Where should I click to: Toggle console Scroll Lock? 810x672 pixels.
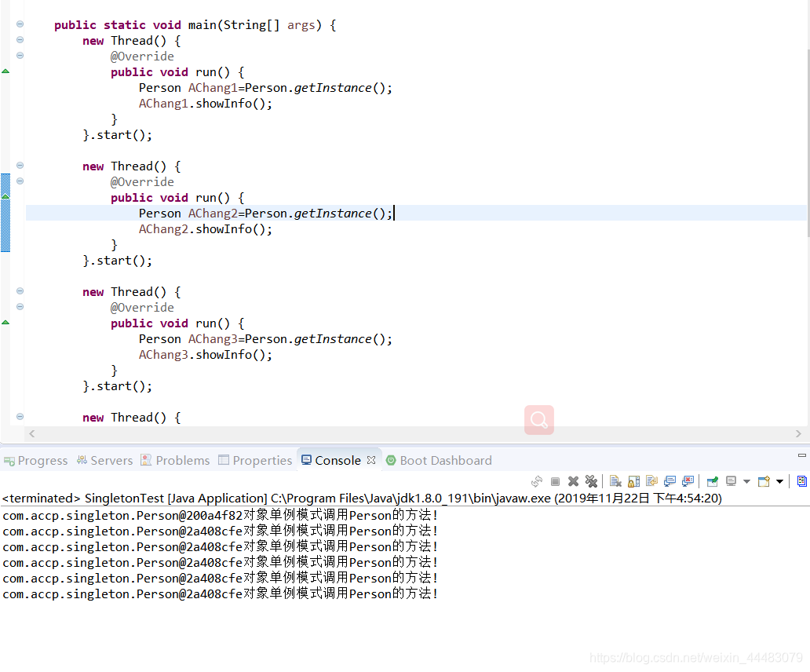(x=634, y=481)
